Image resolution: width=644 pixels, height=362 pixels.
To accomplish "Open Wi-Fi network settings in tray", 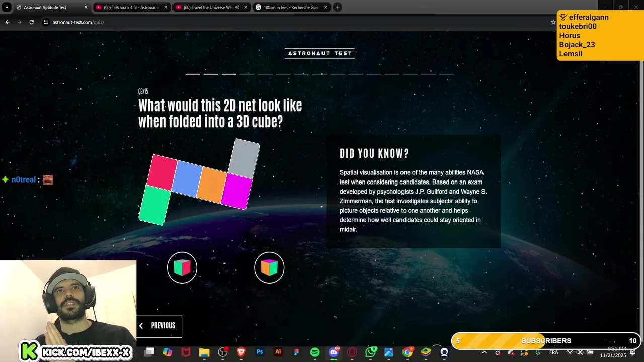I will [x=570, y=353].
